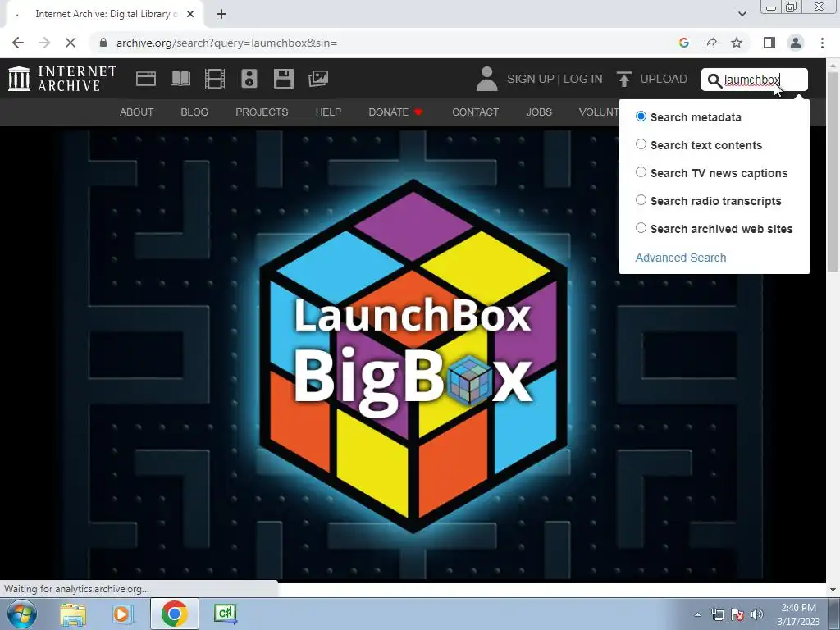Click the Internet Archive logo
The width and height of the screenshot is (840, 630).
click(62, 79)
